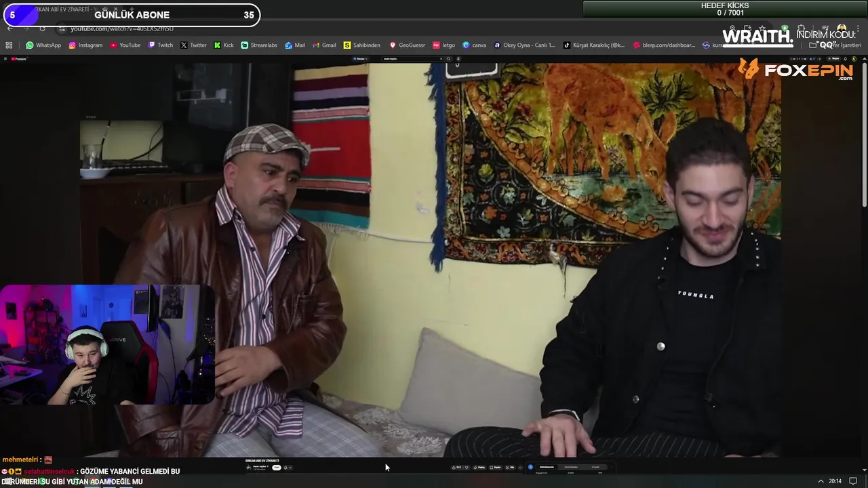The height and width of the screenshot is (488, 868).
Task: Open the channel avatar below video
Action: coord(248,467)
